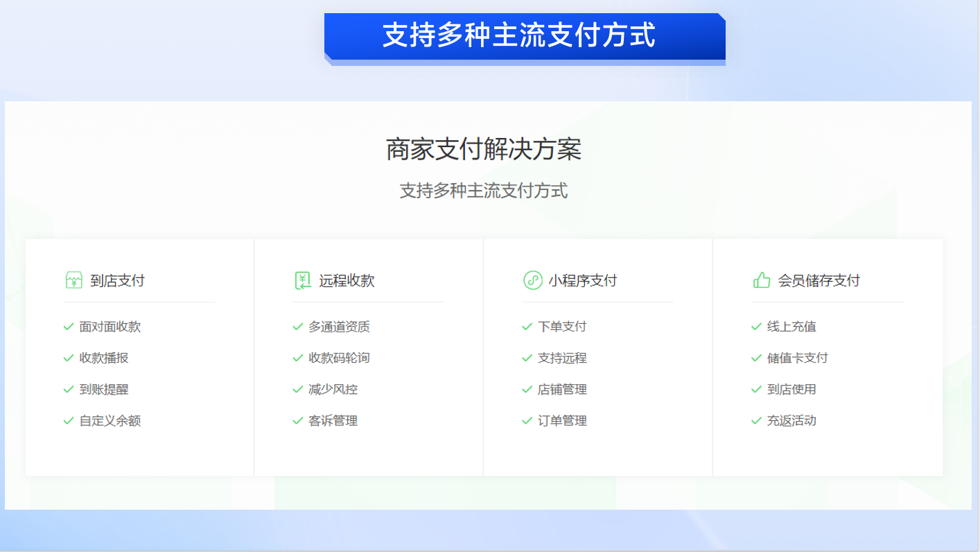Viewport: 980px width, 552px height.
Task: Select the 自定义余额 feature item
Action: point(110,421)
